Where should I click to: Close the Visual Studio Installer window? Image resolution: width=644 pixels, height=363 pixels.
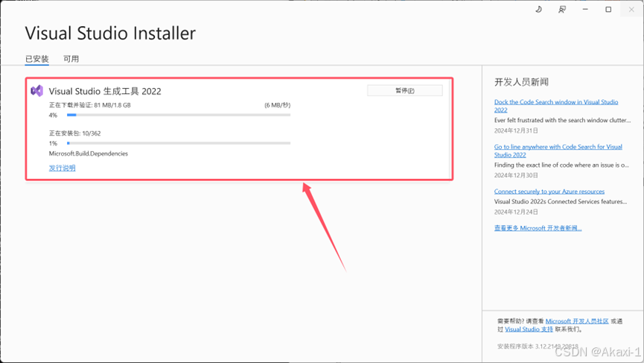631,10
